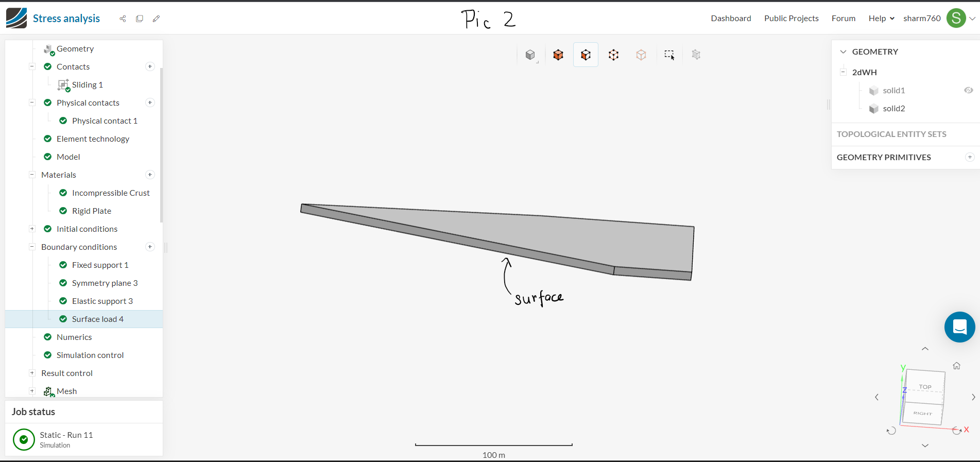Click the edit project name pencil icon
Screen dimensions: 980x462
click(x=157, y=19)
